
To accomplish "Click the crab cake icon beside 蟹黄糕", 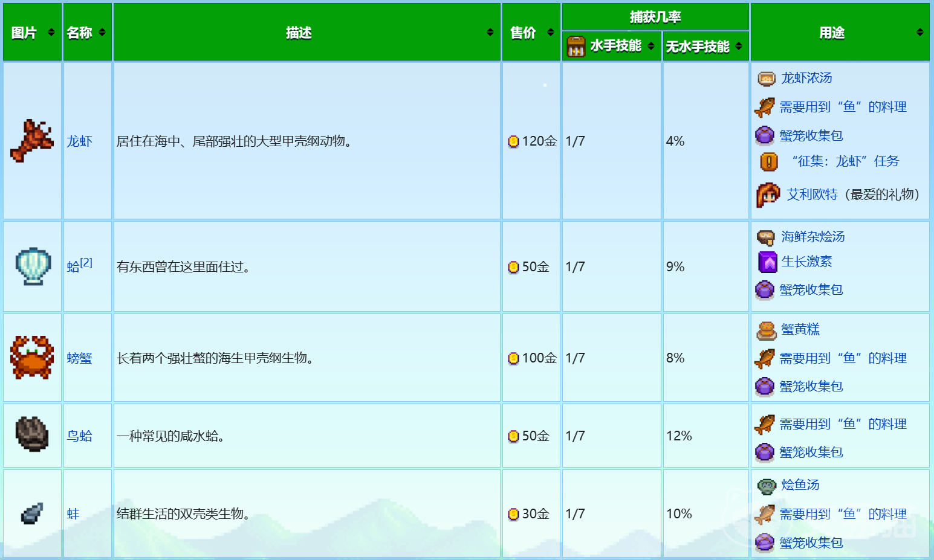I will click(767, 330).
